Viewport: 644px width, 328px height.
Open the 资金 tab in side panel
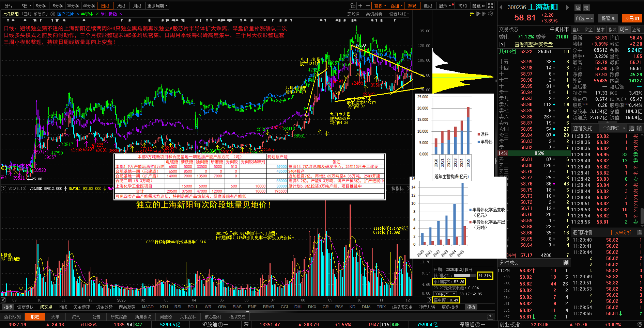588,30
